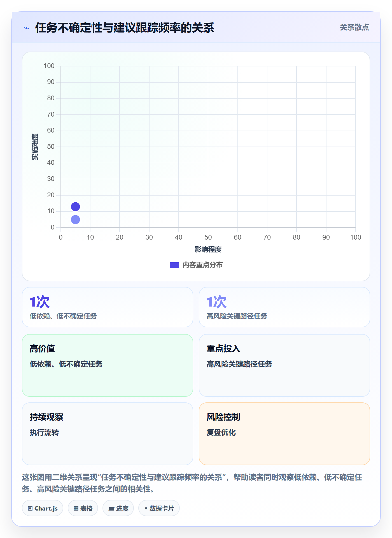Click the 进度 tag chip

pos(118,508)
